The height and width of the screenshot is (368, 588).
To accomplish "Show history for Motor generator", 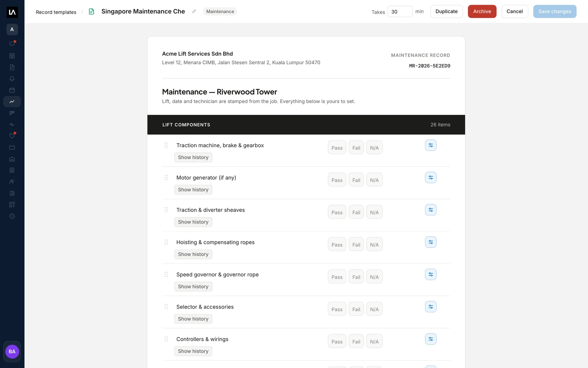I will click(193, 190).
